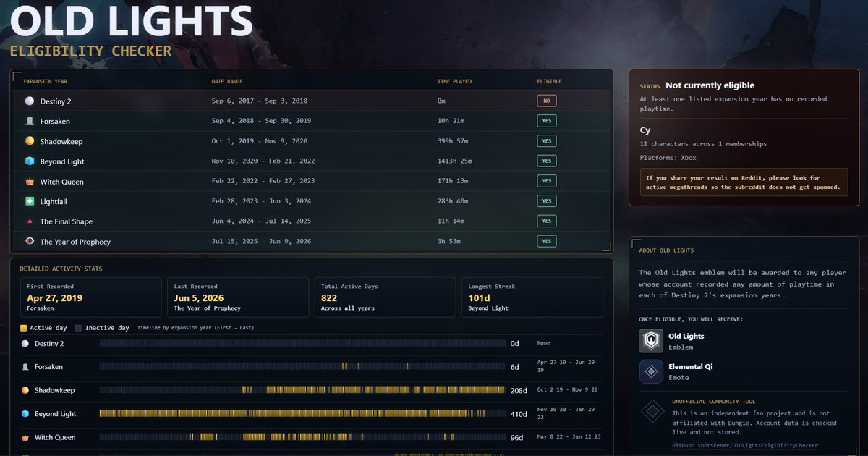
Task: Click the unofficial community tool diamond icon
Action: (x=652, y=412)
